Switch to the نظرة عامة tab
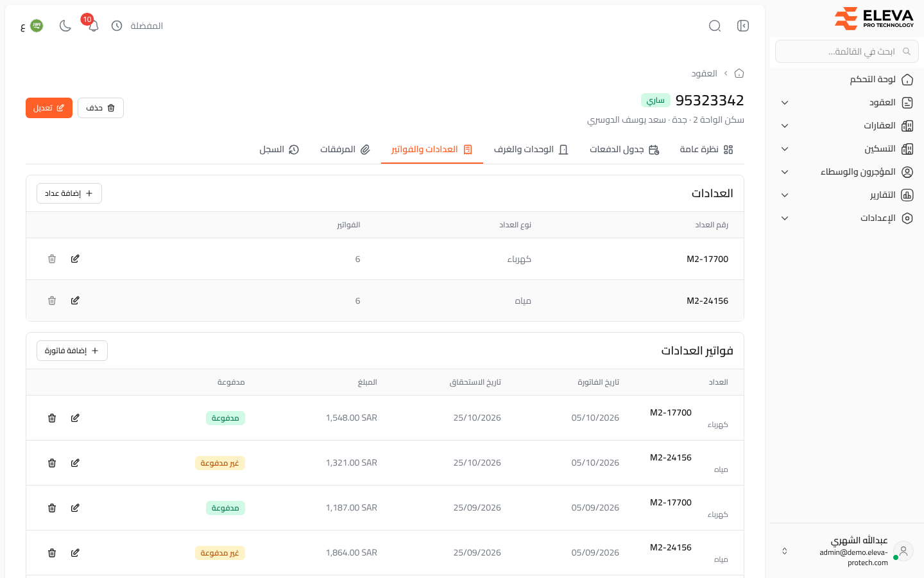Viewport: 924px width, 578px height. (x=706, y=150)
